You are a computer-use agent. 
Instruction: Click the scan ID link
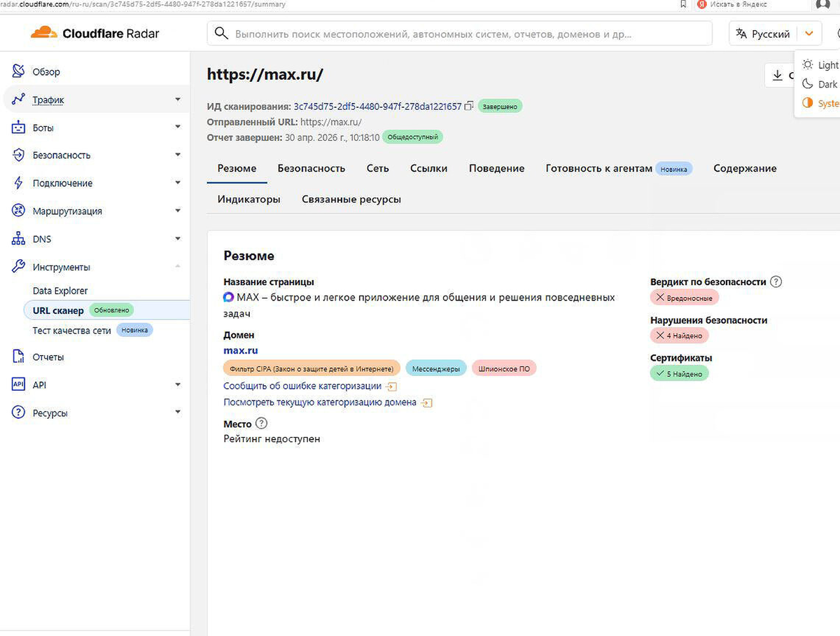pyautogui.click(x=377, y=106)
